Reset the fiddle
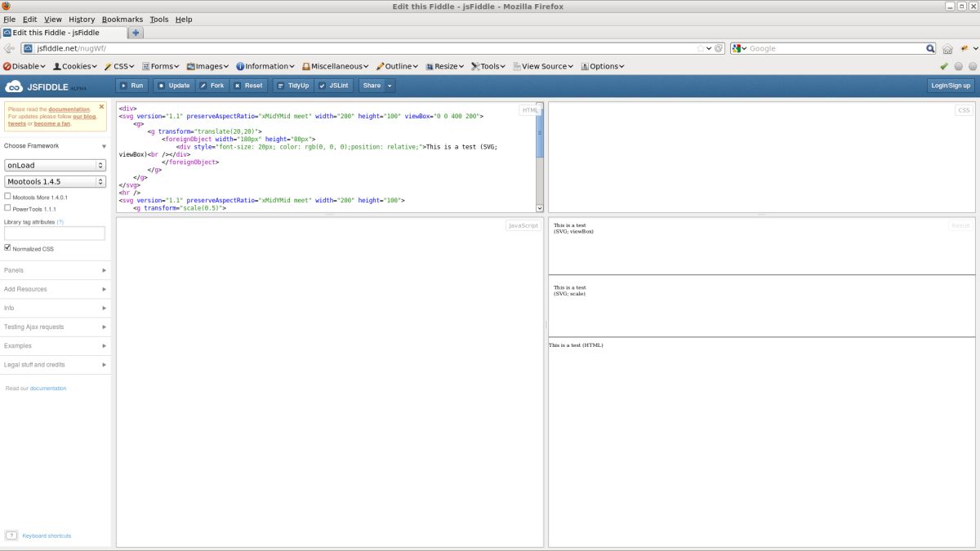 point(248,86)
